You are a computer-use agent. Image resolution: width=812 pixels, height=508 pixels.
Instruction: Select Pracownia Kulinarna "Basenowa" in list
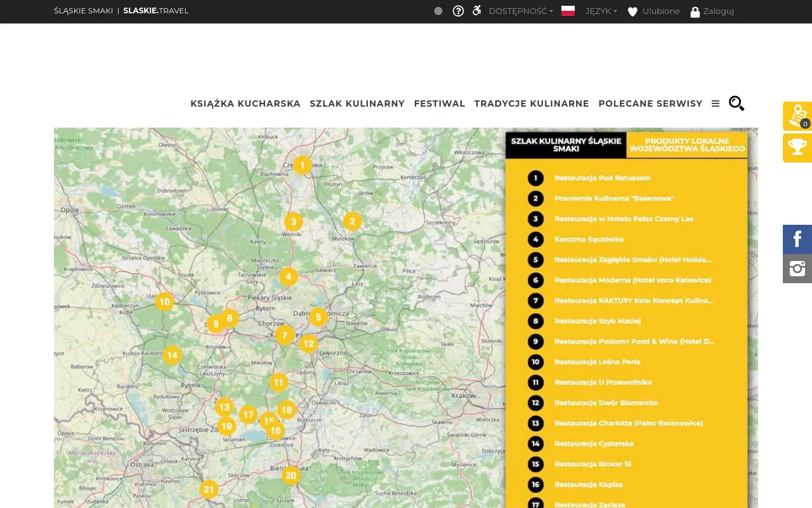[x=614, y=198]
